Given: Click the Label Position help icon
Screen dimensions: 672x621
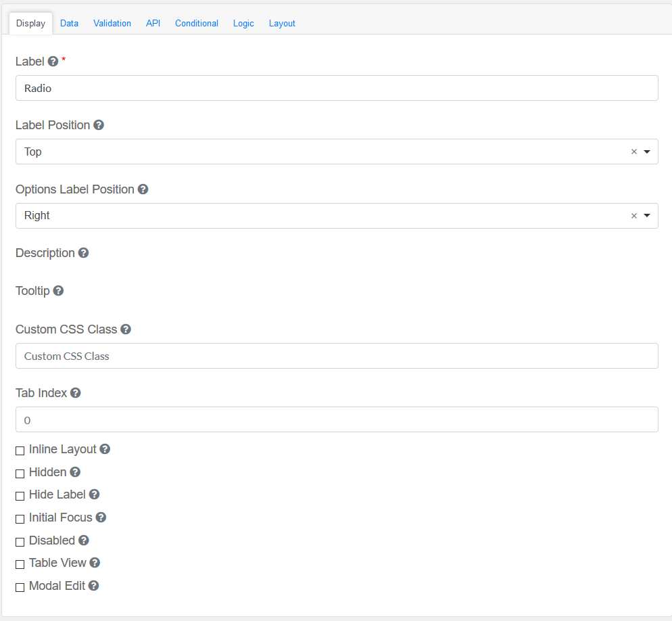Looking at the screenshot, I should [99, 125].
